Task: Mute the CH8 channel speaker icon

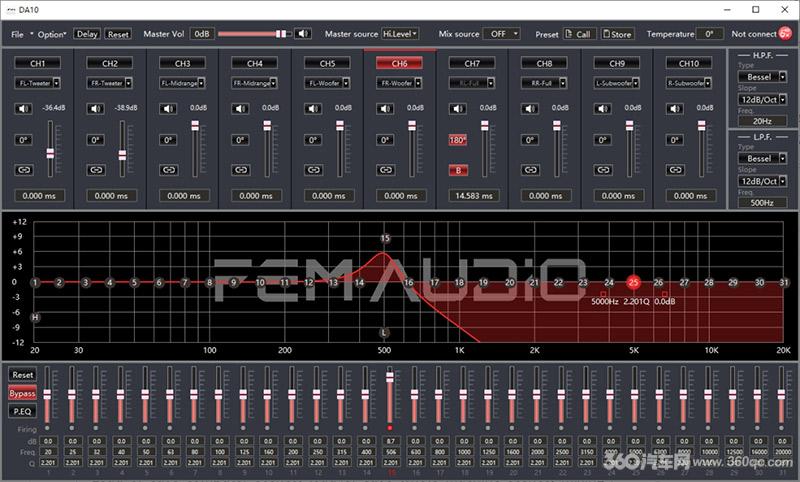Action: pos(530,108)
